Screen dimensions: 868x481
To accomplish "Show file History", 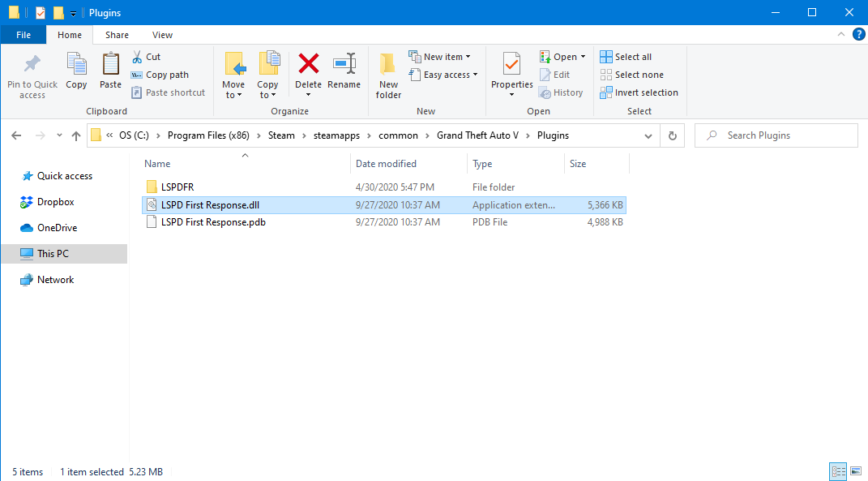I will (x=561, y=92).
